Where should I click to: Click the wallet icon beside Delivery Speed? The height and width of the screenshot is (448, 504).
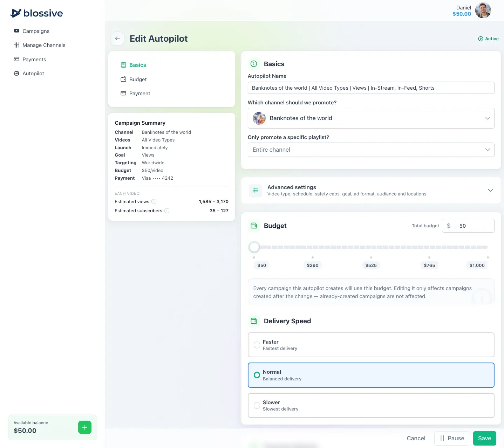coord(254,321)
